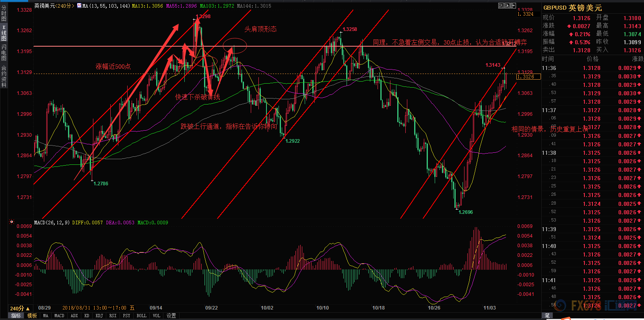
Task: Click the GBPUSD 英镑美元 title
Action: click(x=572, y=8)
